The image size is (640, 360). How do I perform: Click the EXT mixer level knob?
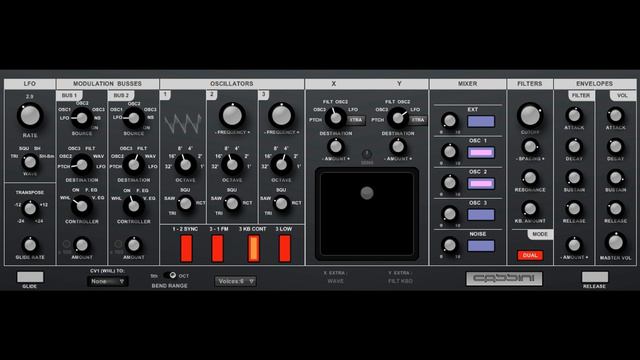point(450,120)
